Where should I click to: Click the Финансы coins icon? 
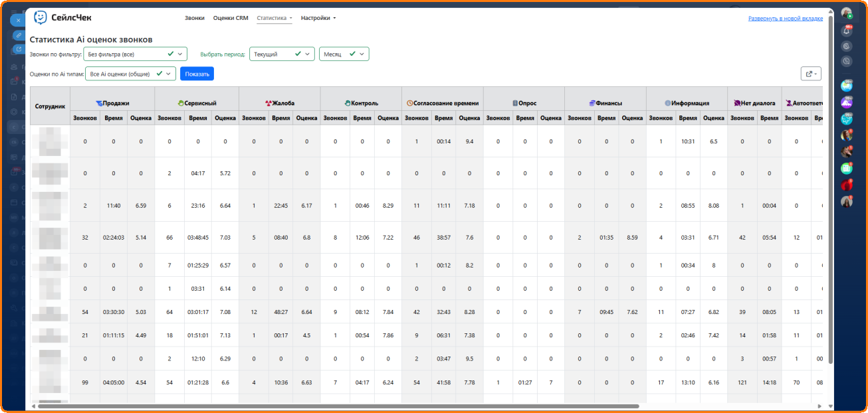click(x=592, y=104)
